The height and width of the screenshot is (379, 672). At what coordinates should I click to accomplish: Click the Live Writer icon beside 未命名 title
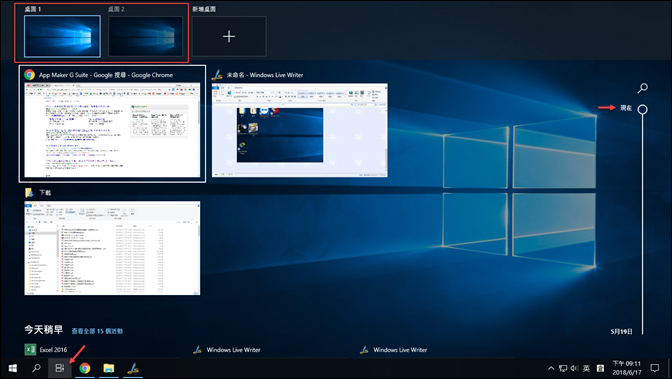point(217,75)
